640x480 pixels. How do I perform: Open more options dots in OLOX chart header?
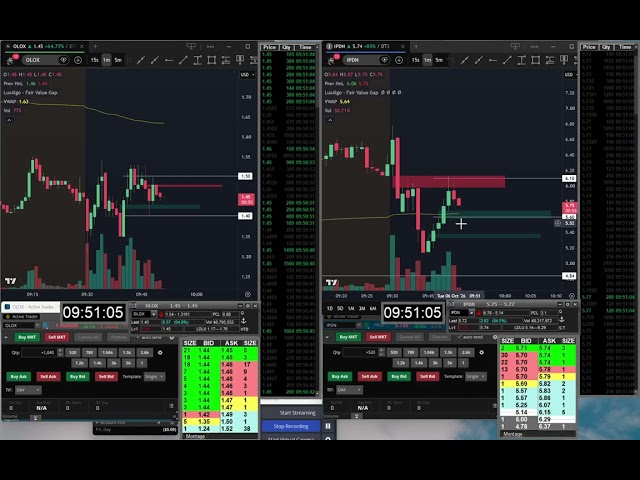point(210,46)
